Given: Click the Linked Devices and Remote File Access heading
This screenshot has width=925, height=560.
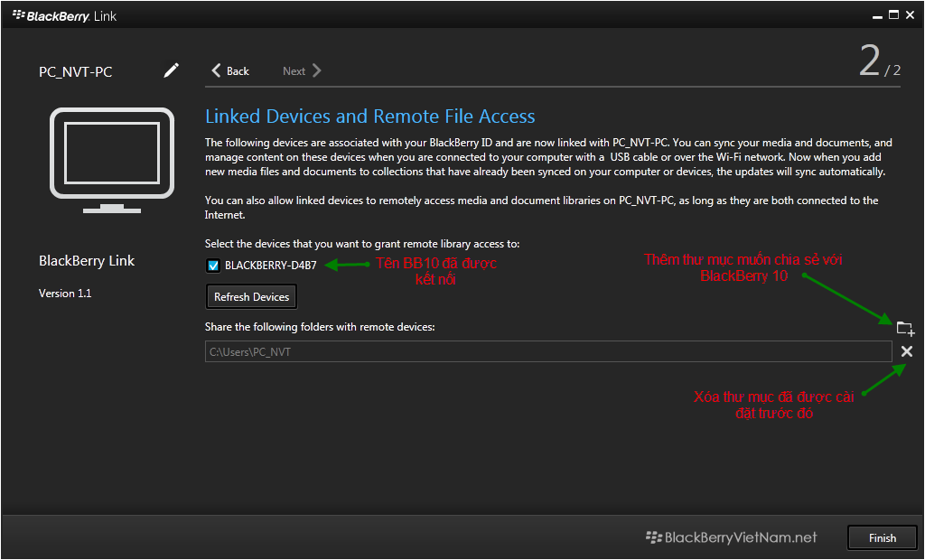Looking at the screenshot, I should [x=369, y=117].
